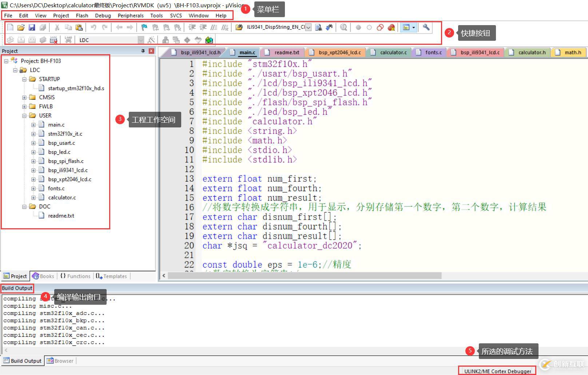This screenshot has width=588, height=375.
Task: Create a new file with toolbar icon
Action: (x=10, y=27)
